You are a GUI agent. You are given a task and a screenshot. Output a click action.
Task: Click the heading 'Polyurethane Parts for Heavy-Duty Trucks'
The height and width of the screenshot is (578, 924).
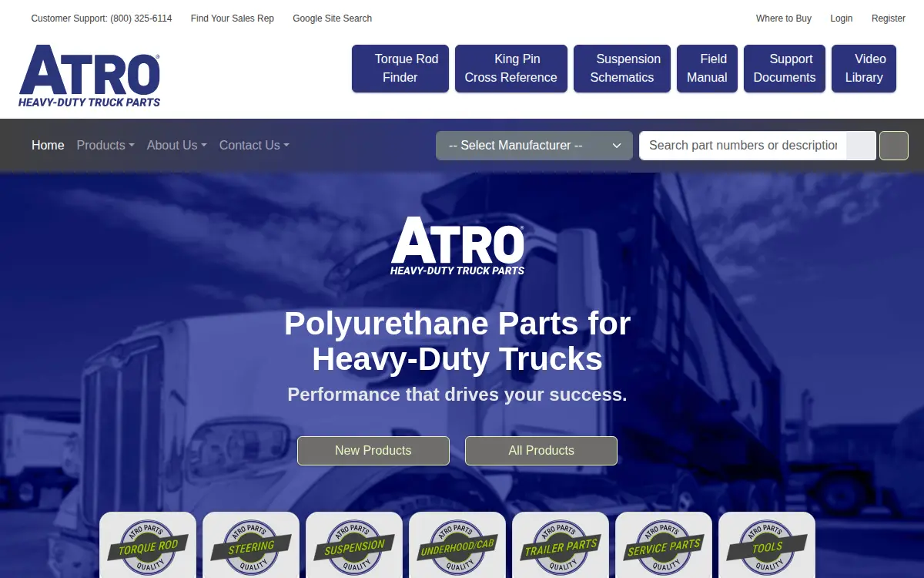pos(457,341)
